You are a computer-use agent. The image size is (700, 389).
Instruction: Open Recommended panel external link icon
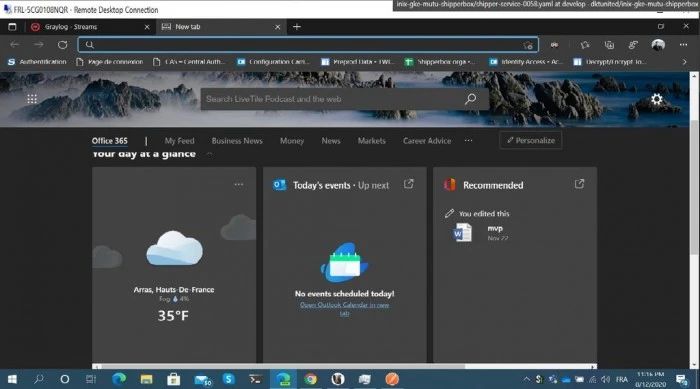point(579,184)
